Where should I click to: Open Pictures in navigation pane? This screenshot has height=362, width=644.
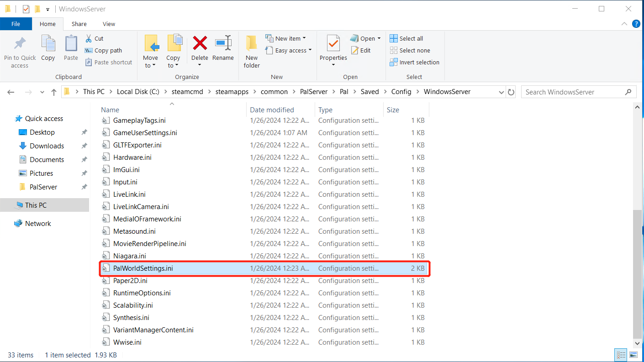tap(41, 173)
